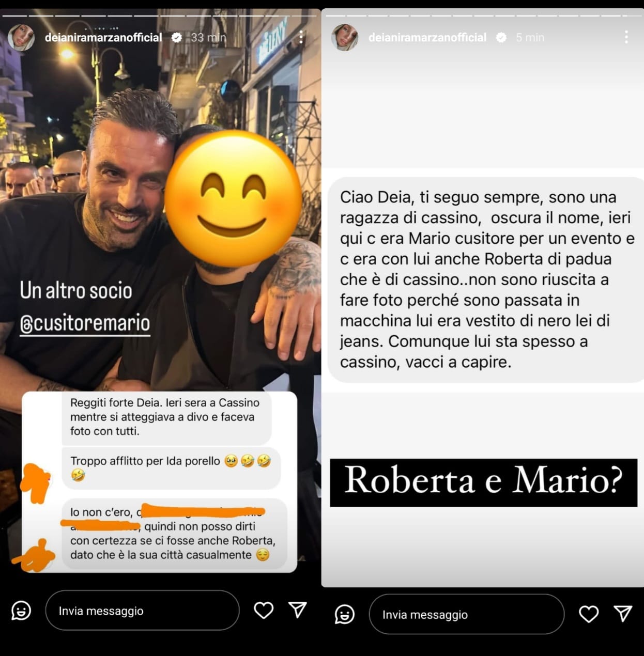Viewport: 644px width, 656px height.
Task: Jump using left story's progress bar segments
Action: [x=160, y=15]
